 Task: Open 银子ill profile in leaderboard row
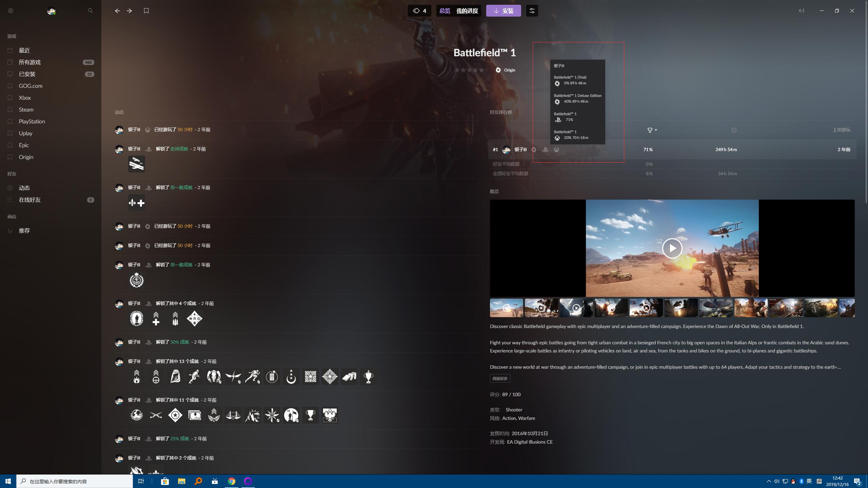[520, 150]
